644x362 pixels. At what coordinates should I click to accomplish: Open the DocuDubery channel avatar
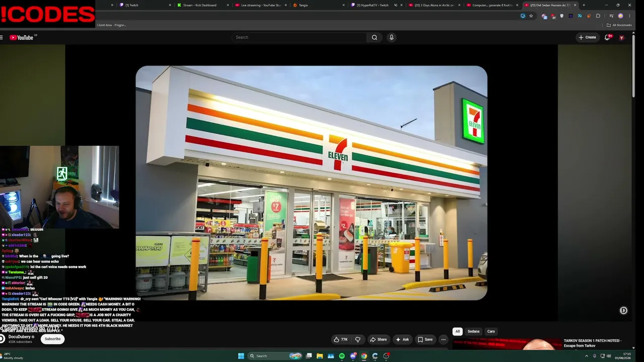(3, 339)
